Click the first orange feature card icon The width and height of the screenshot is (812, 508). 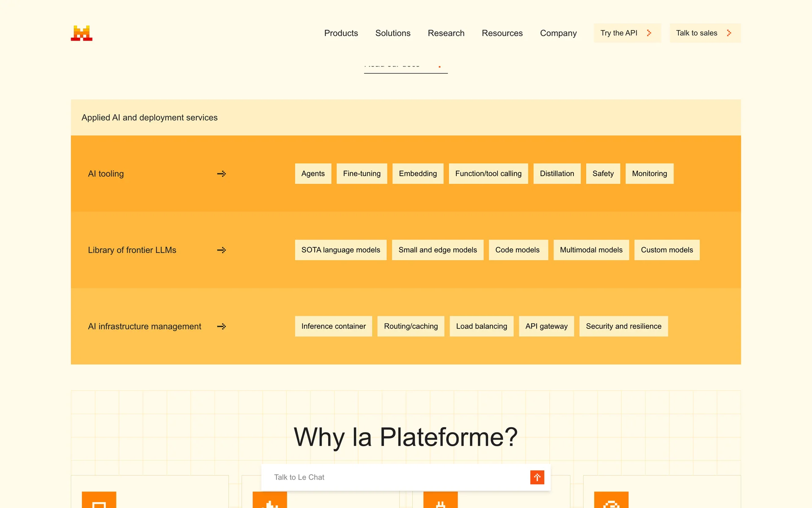(x=99, y=500)
